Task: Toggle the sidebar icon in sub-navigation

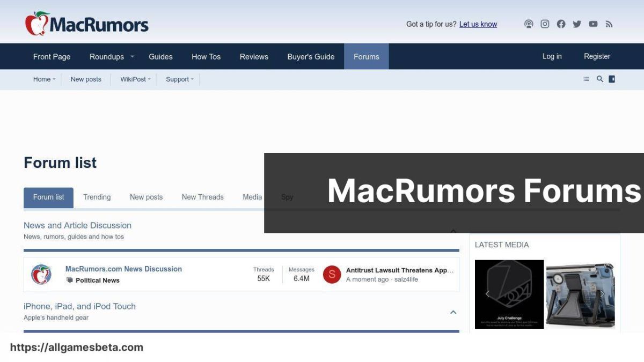Action: [x=612, y=79]
